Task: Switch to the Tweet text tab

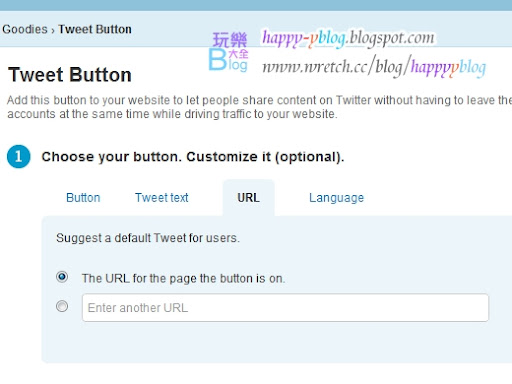Action: pos(162,198)
